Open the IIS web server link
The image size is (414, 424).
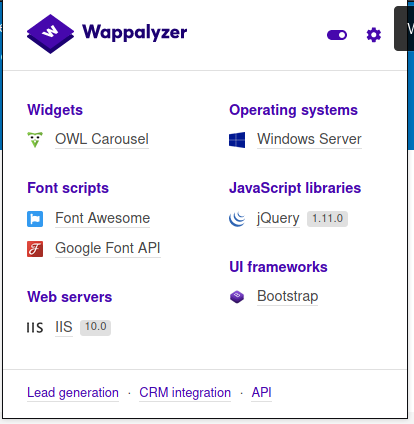[64, 327]
